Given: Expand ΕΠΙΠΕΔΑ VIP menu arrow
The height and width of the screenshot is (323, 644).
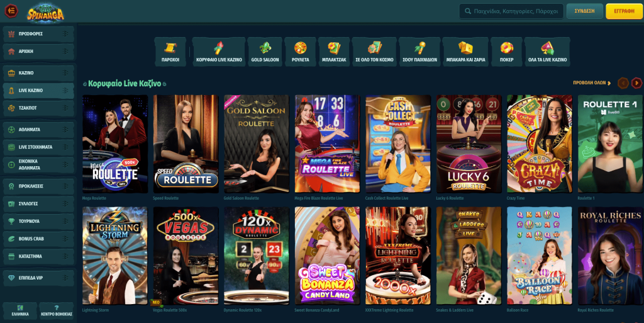Looking at the screenshot, I should click(x=65, y=278).
